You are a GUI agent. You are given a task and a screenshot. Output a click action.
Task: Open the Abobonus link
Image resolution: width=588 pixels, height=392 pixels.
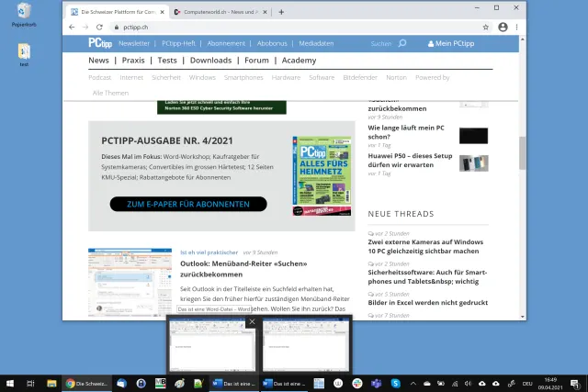click(x=272, y=43)
